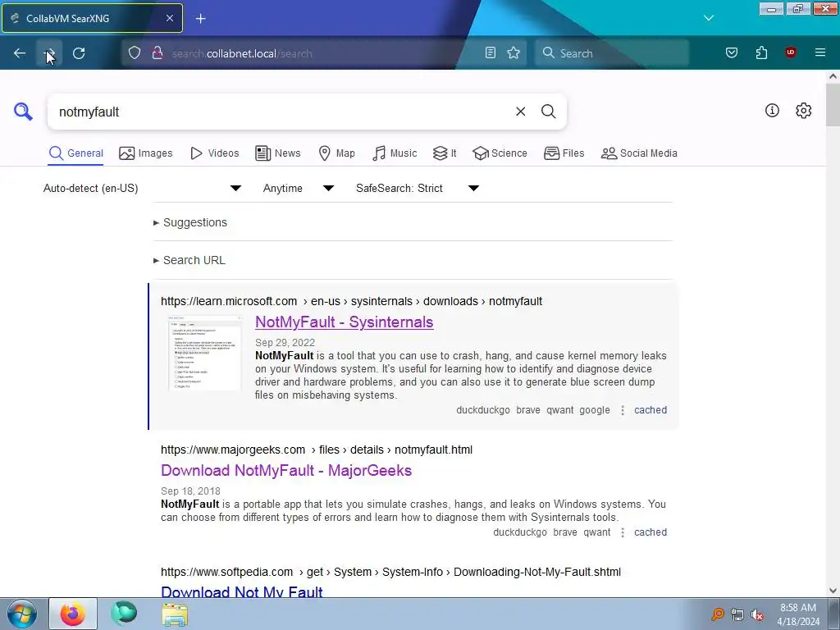
Task: Click the NotMyFault result thumbnail image
Action: [205, 353]
